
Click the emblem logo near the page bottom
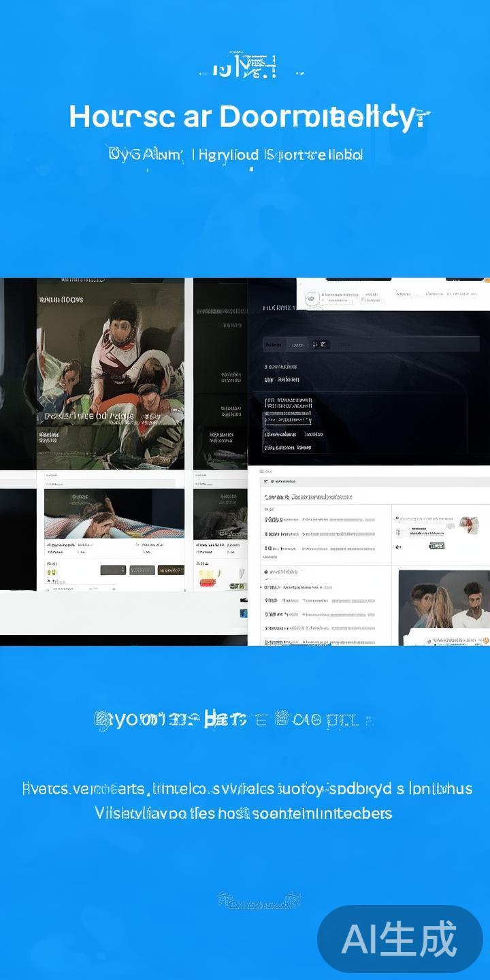[x=259, y=901]
